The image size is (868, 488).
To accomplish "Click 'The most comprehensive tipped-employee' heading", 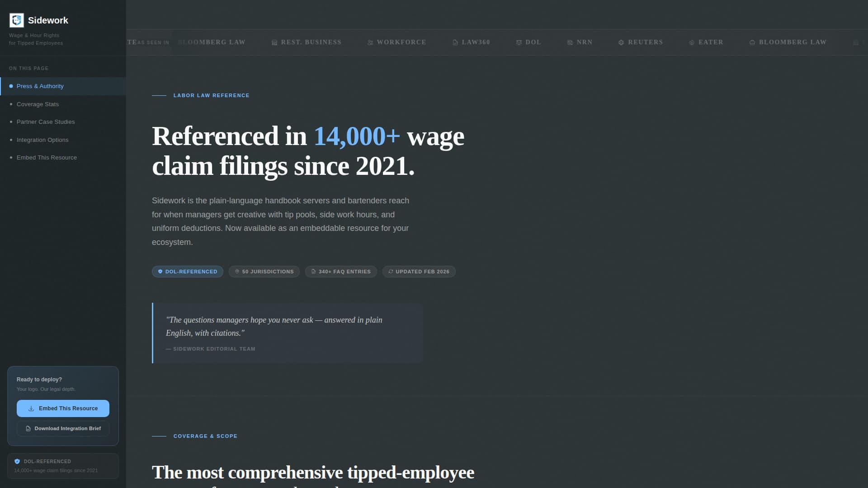I will 313,473.
